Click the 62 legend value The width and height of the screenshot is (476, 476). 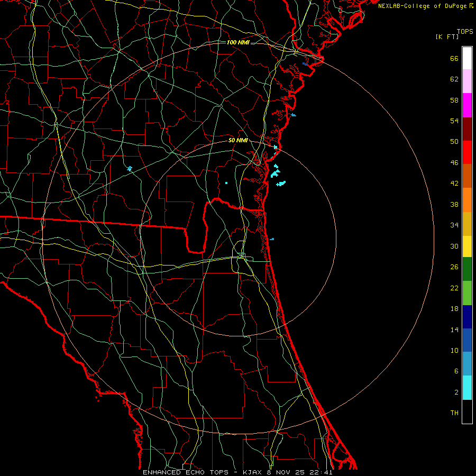pos(454,79)
